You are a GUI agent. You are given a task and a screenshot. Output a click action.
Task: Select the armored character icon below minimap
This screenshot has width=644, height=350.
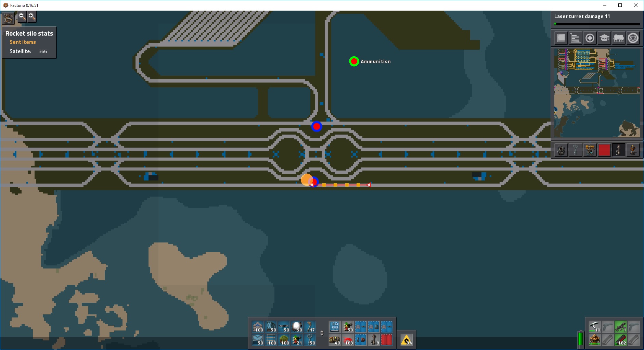click(633, 150)
